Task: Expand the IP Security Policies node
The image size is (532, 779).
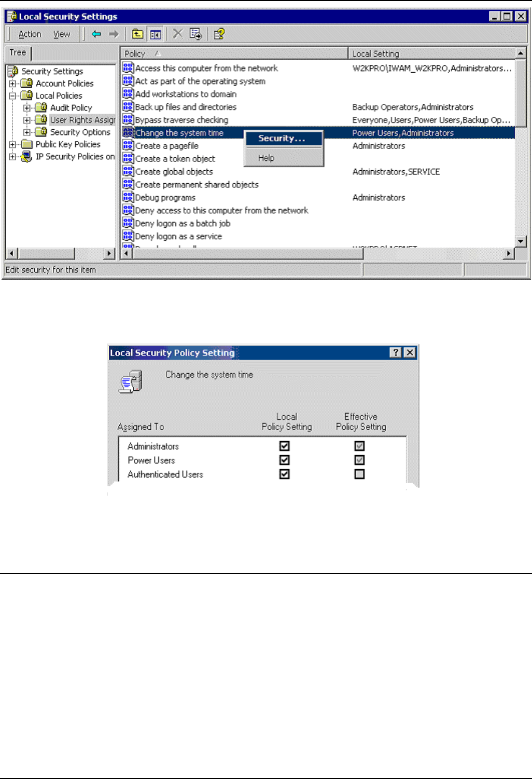Action: 12,157
